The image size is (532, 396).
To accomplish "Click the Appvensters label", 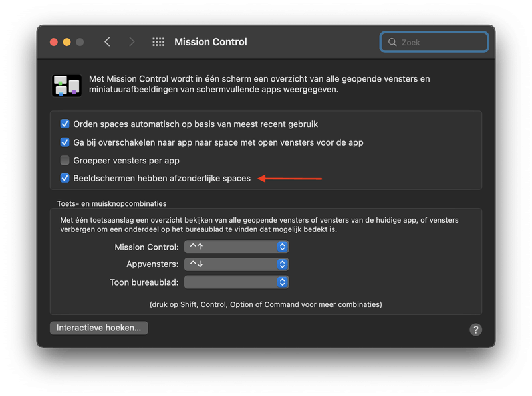I will (152, 264).
